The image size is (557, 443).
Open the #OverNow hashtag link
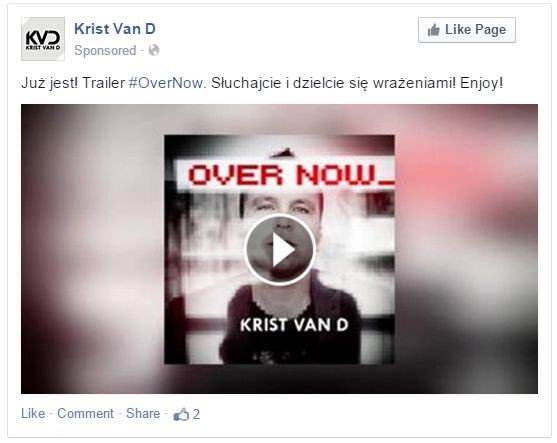(166, 83)
